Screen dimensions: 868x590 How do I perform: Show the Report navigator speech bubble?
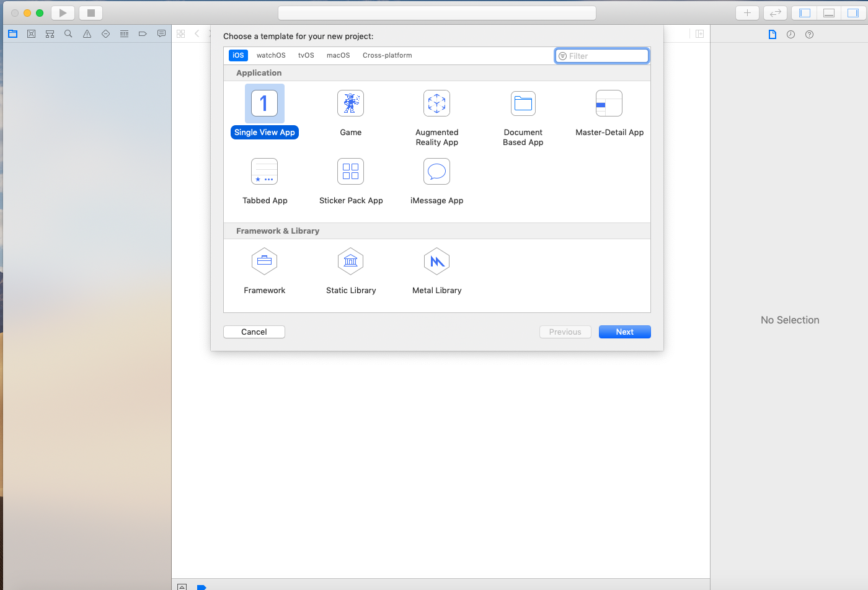pos(161,34)
